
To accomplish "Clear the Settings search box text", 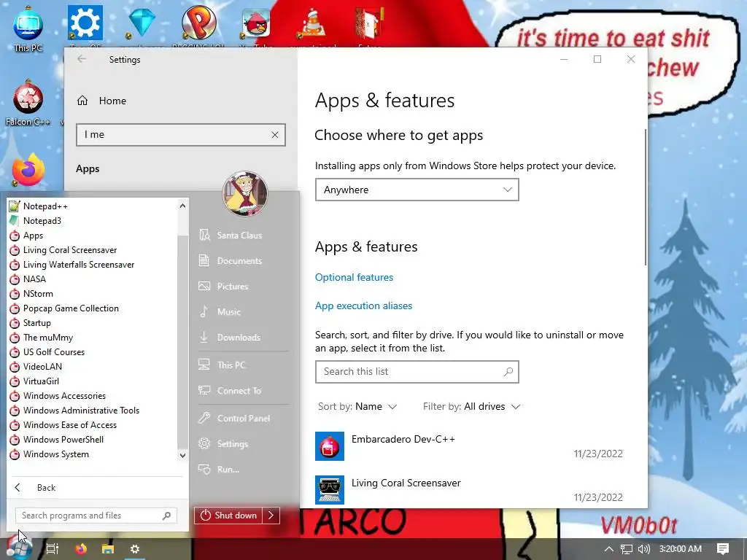I will (x=275, y=135).
